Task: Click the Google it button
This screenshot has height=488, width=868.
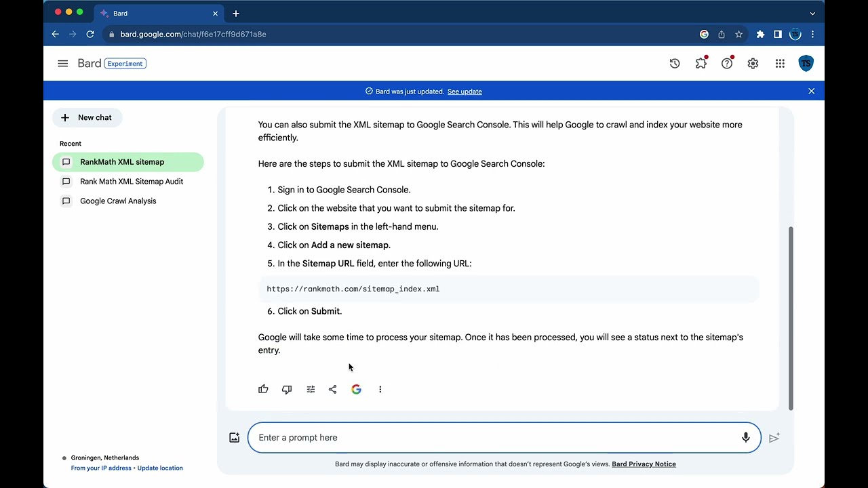Action: coord(356,389)
